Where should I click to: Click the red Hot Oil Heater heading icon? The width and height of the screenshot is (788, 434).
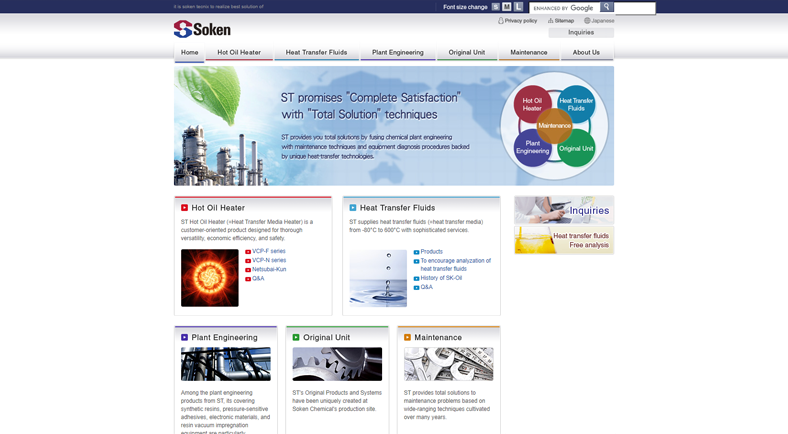[x=184, y=207]
